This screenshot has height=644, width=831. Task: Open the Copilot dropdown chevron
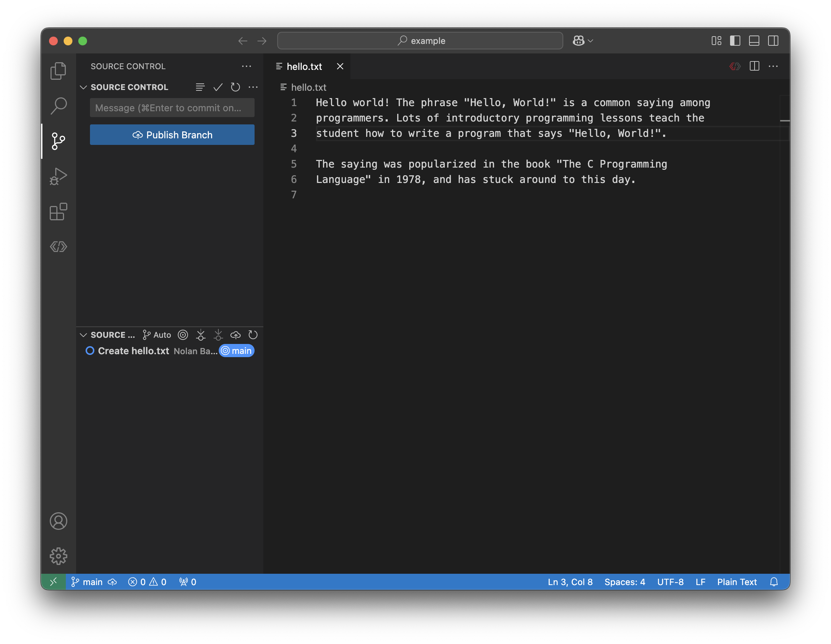click(591, 41)
